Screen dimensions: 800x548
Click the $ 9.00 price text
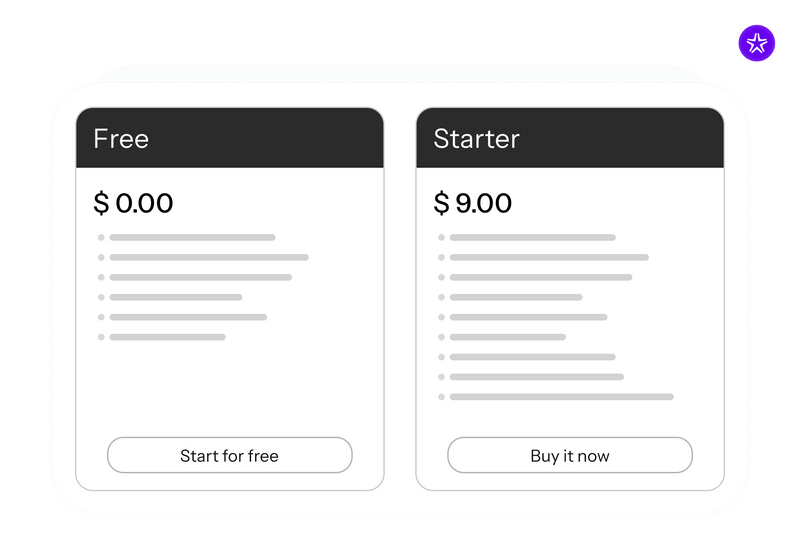(x=473, y=204)
